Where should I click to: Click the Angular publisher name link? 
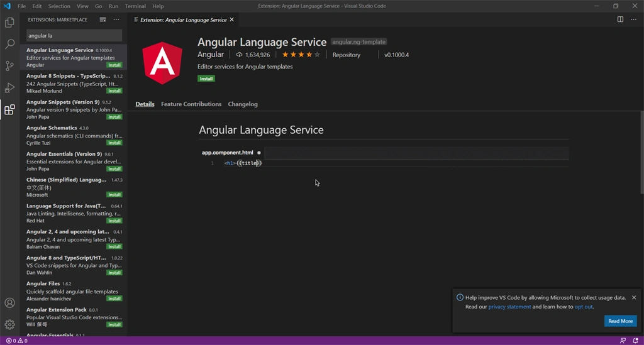(x=211, y=55)
